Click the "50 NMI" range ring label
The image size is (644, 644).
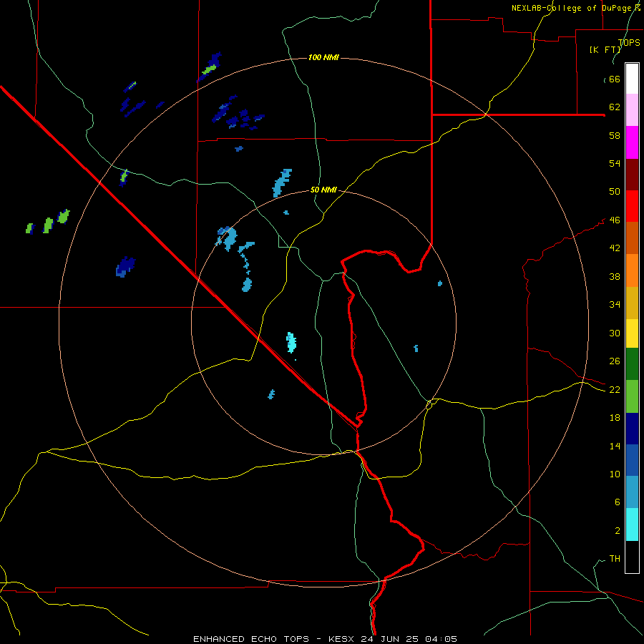point(323,190)
